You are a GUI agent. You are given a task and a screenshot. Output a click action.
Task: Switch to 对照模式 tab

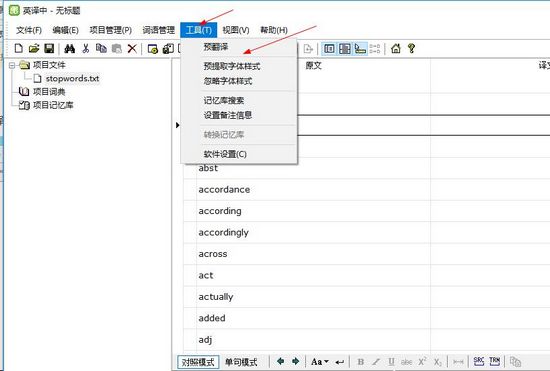(198, 362)
